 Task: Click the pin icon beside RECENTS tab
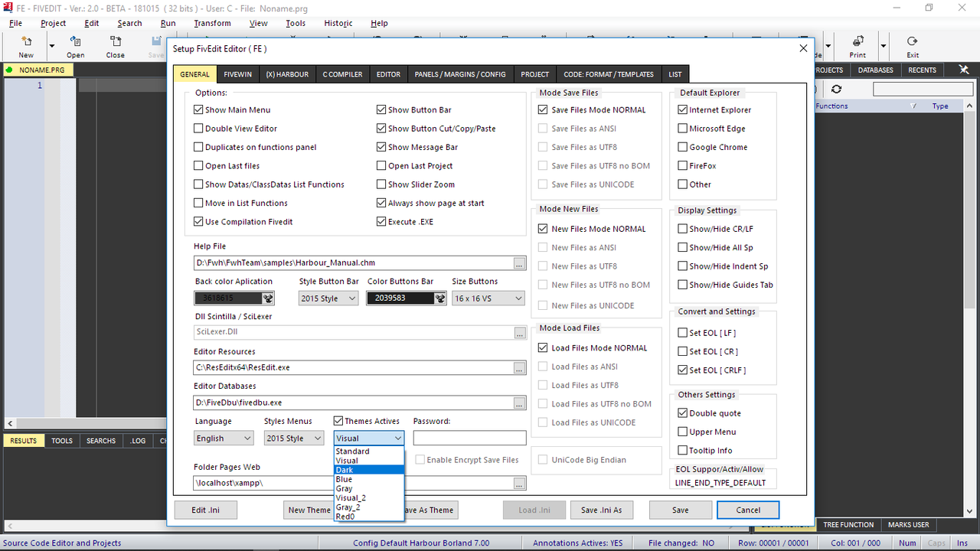pos(964,70)
